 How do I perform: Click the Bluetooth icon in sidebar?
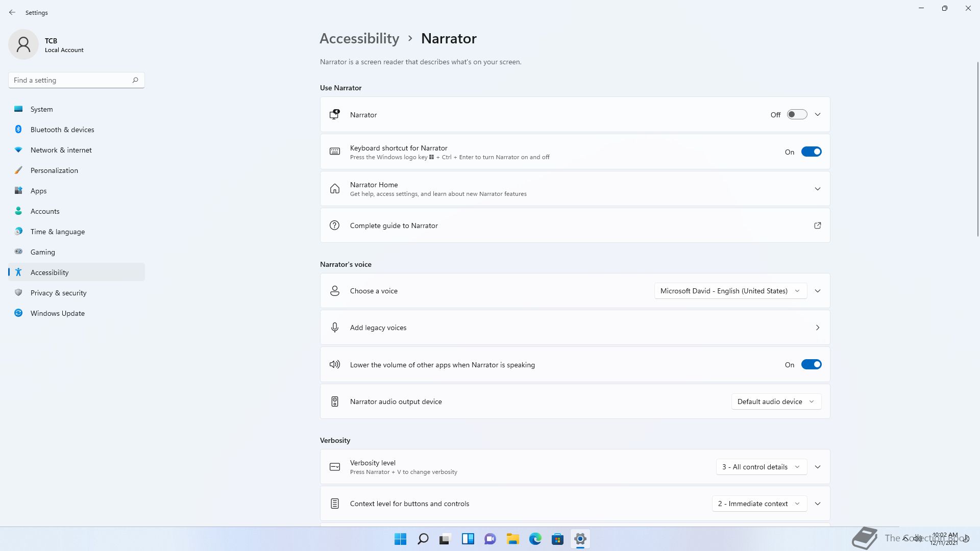tap(18, 129)
